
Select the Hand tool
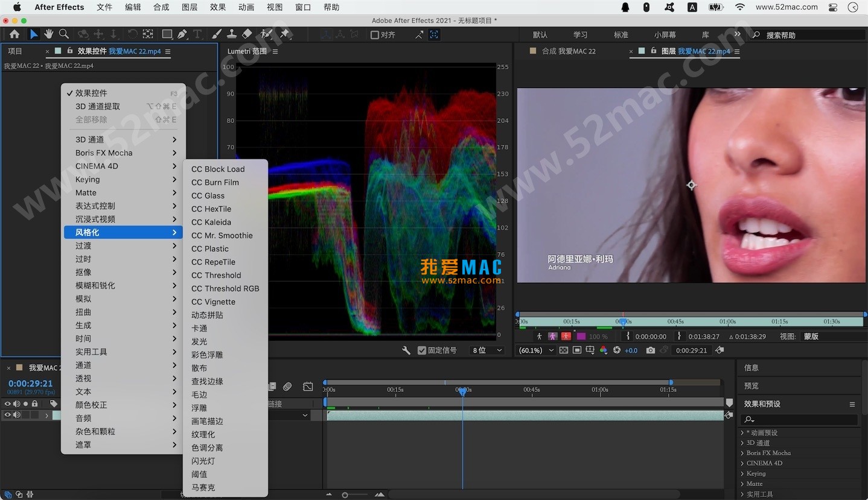(x=49, y=34)
